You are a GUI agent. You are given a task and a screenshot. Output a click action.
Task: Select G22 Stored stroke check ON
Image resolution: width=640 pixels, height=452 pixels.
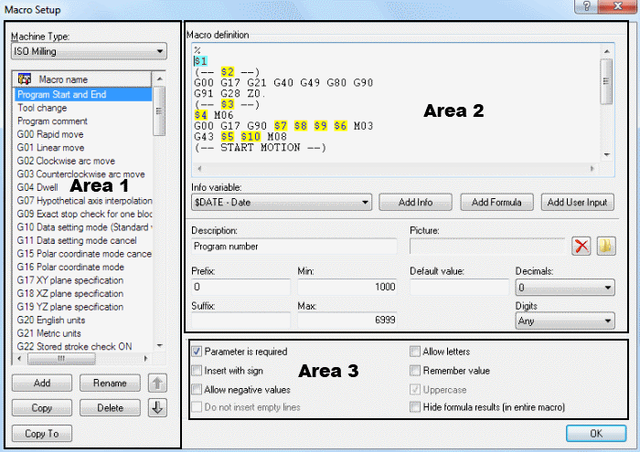point(83,347)
